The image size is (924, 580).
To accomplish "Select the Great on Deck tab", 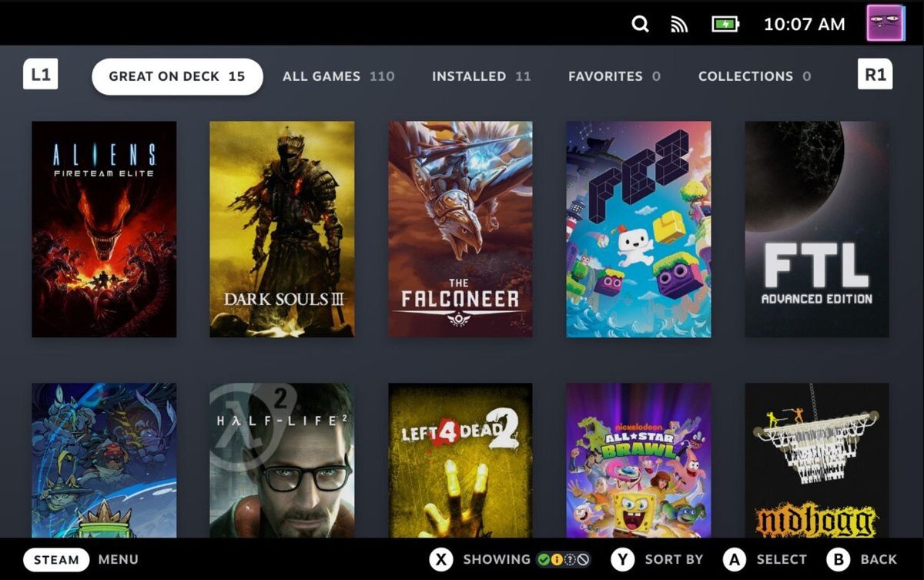I will pyautogui.click(x=177, y=76).
